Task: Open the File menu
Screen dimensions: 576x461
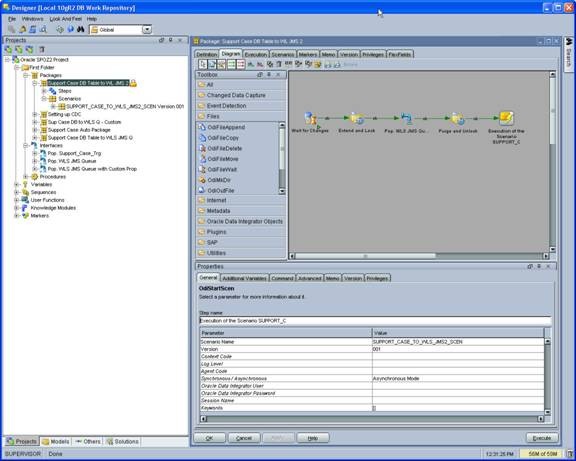Action: pyautogui.click(x=12, y=19)
